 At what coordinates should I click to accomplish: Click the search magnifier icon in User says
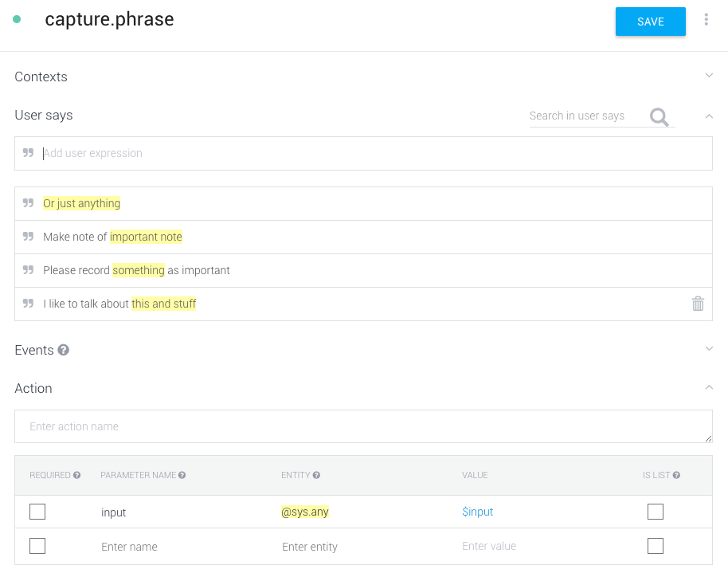pyautogui.click(x=659, y=117)
